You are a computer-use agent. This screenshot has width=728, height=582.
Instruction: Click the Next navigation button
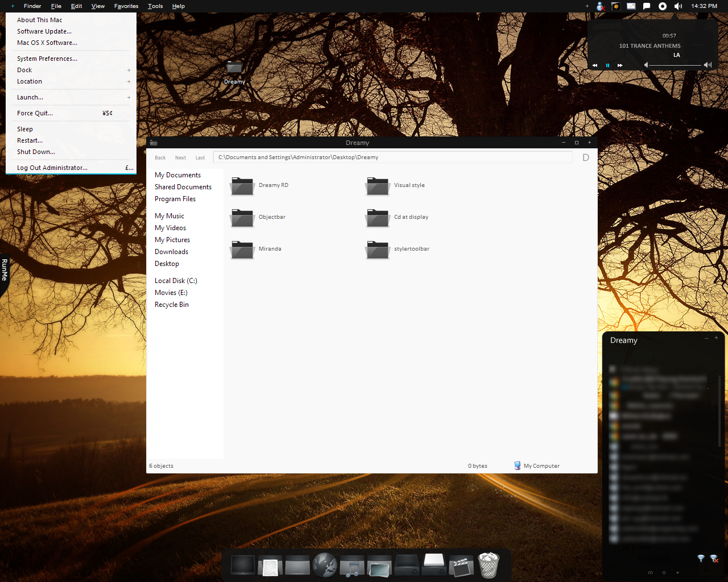pyautogui.click(x=180, y=157)
